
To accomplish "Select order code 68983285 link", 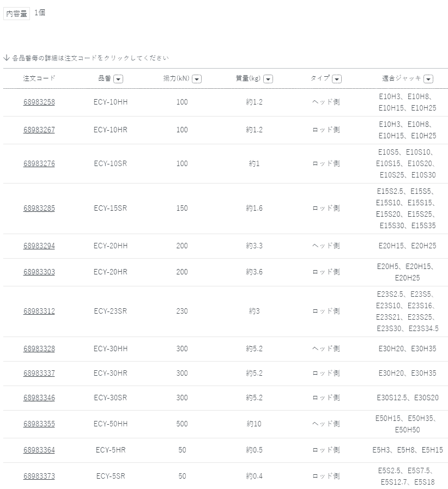I will (x=39, y=209).
